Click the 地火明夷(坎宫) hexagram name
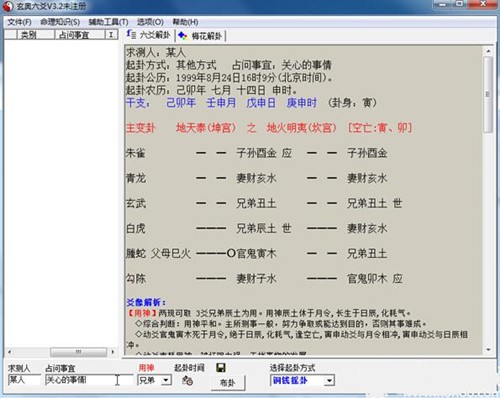The width and height of the screenshot is (500, 398). [301, 128]
